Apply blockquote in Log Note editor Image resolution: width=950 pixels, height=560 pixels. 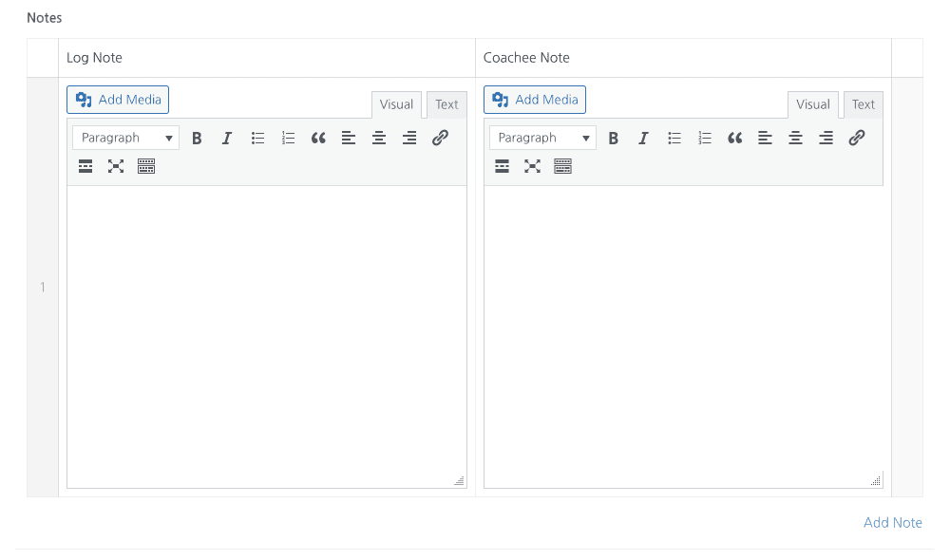[x=318, y=138]
